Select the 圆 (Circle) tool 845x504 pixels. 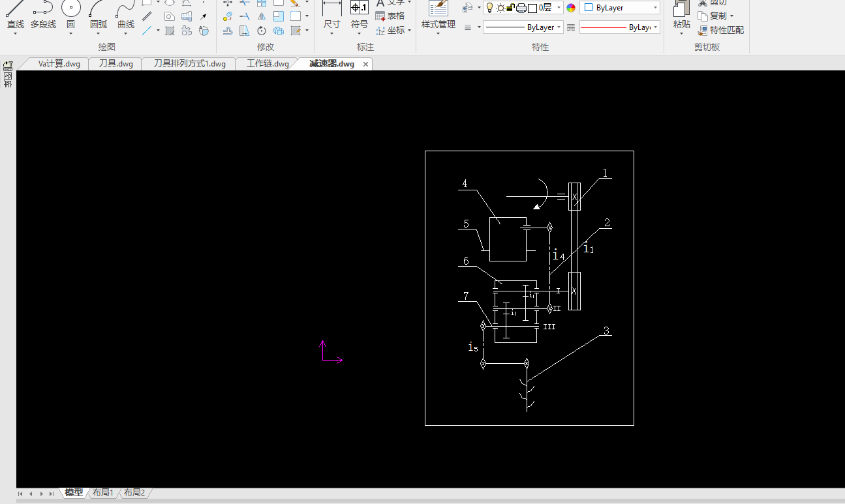(x=70, y=16)
